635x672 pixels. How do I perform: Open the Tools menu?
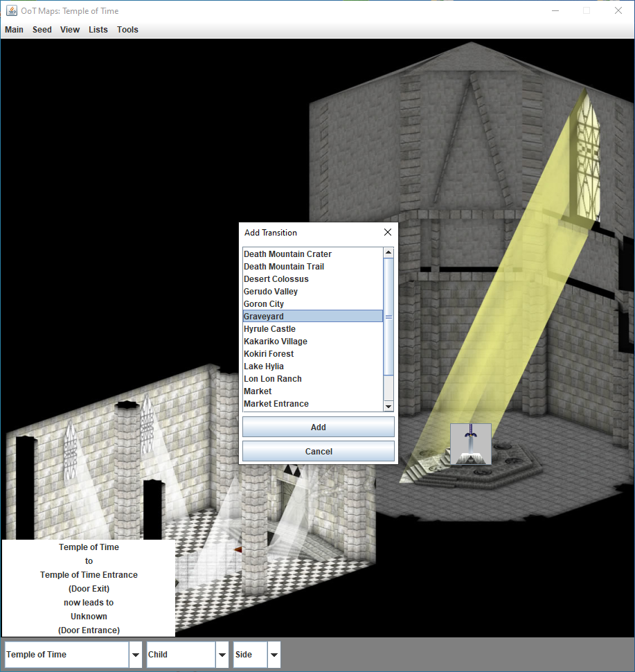click(x=127, y=30)
